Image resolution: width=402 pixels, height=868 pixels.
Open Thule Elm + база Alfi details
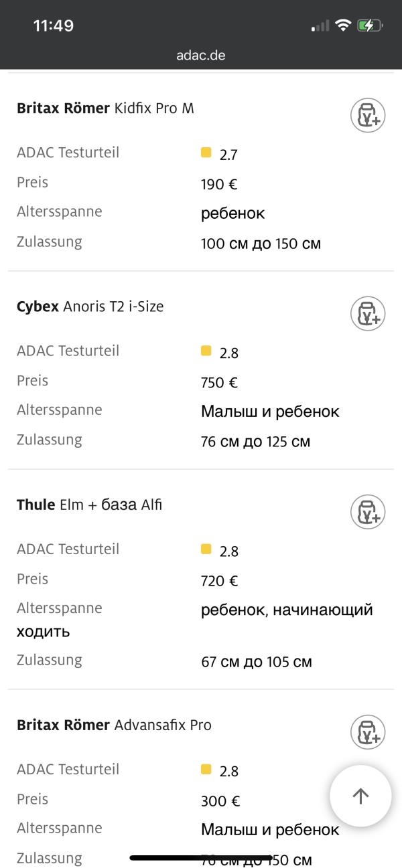pos(89,505)
